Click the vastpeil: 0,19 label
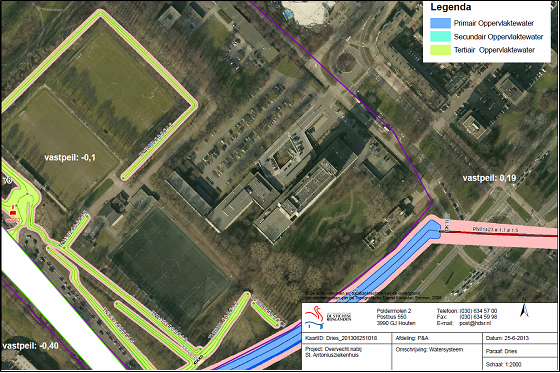The image size is (560, 373). click(489, 178)
